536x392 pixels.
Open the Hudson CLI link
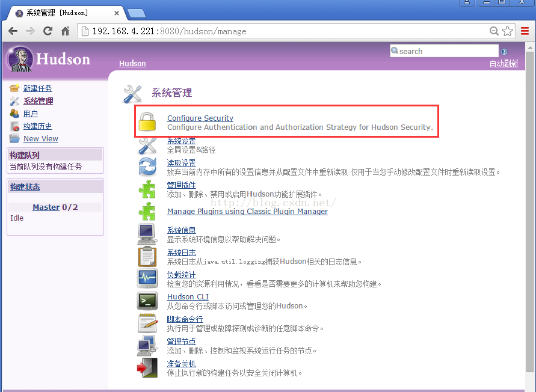point(188,297)
